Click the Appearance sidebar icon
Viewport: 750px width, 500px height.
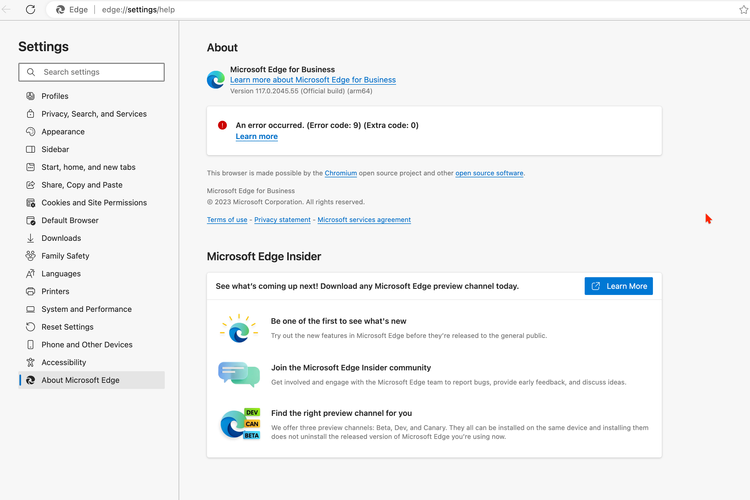pyautogui.click(x=30, y=132)
